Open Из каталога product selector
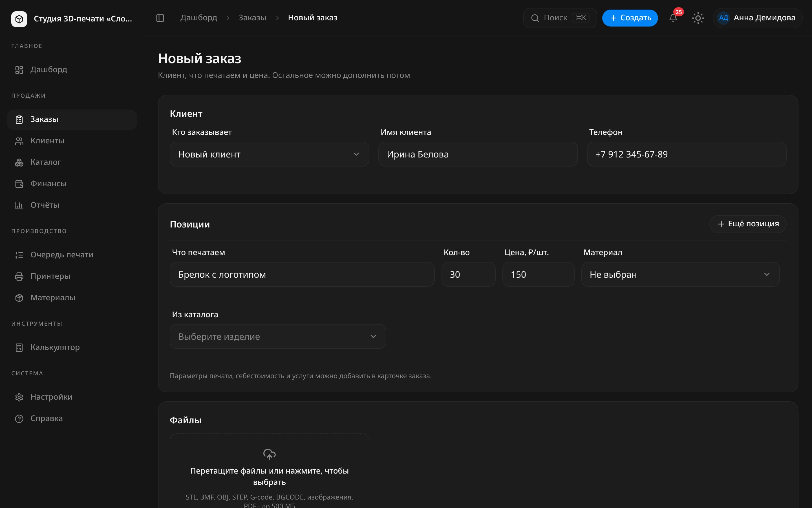 (278, 336)
